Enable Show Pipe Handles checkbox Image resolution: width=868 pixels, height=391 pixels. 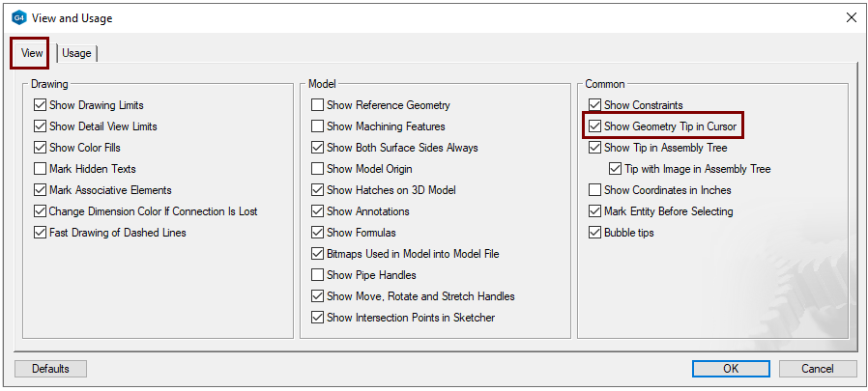coord(317,275)
